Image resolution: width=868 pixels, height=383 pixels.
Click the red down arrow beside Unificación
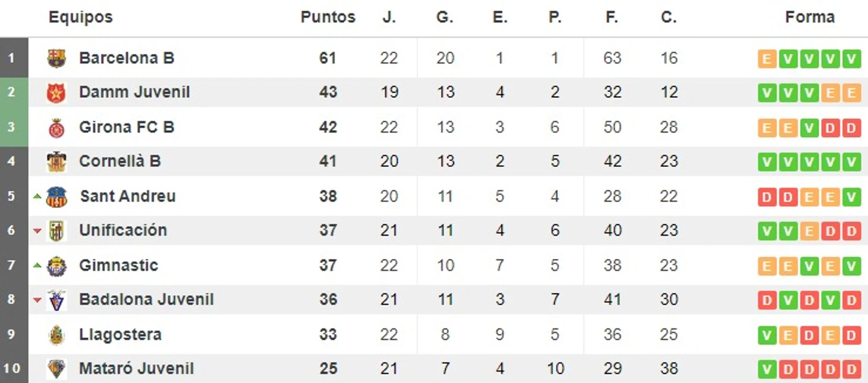point(37,231)
